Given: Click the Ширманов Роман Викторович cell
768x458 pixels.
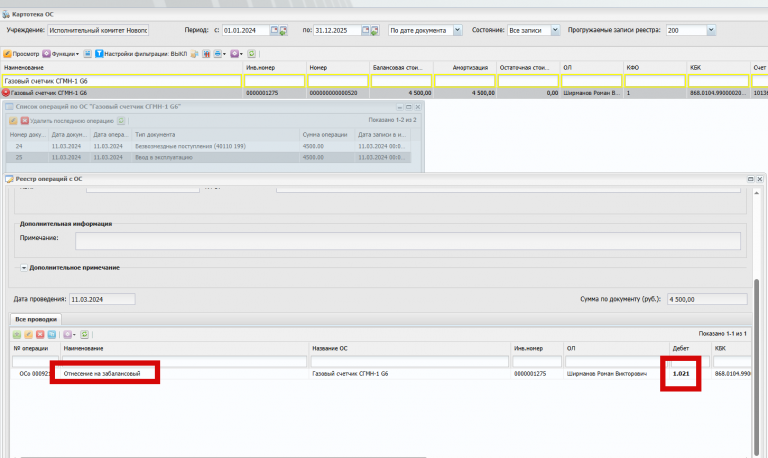Looking at the screenshot, I should click(606, 373).
